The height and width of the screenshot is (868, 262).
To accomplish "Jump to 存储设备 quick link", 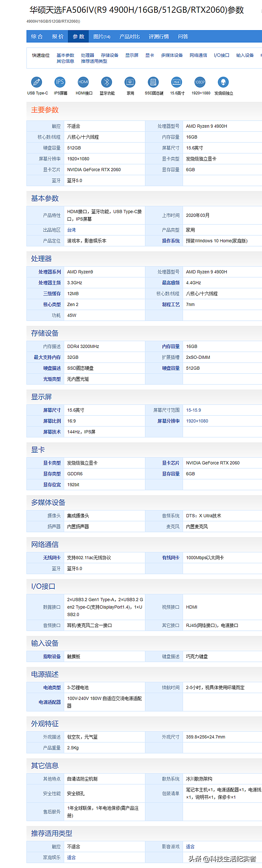I will [110, 55].
